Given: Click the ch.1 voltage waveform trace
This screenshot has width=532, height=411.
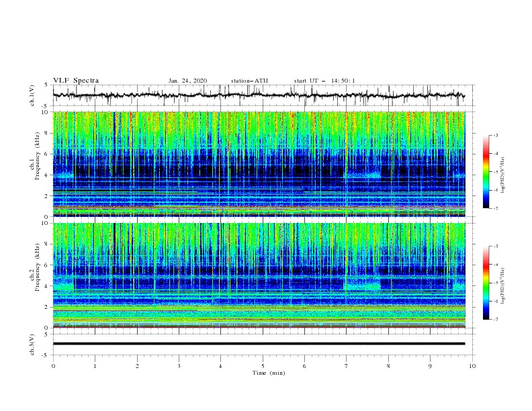Looking at the screenshot, I should [259, 95].
